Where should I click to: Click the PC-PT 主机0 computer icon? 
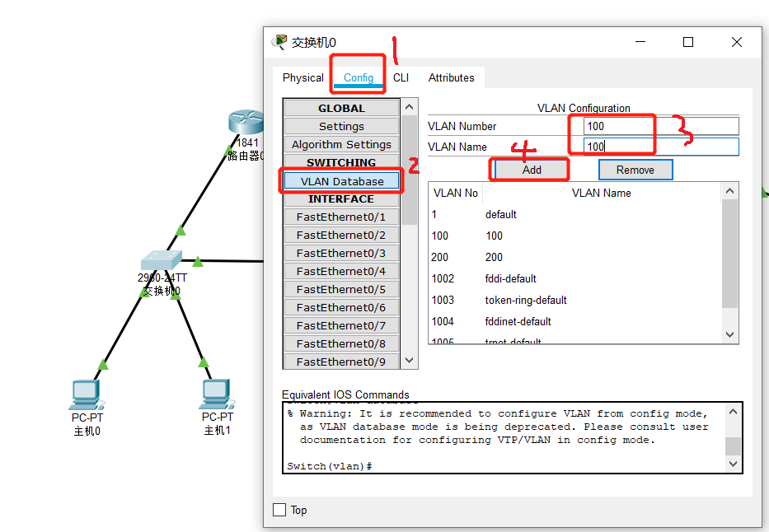click(87, 394)
